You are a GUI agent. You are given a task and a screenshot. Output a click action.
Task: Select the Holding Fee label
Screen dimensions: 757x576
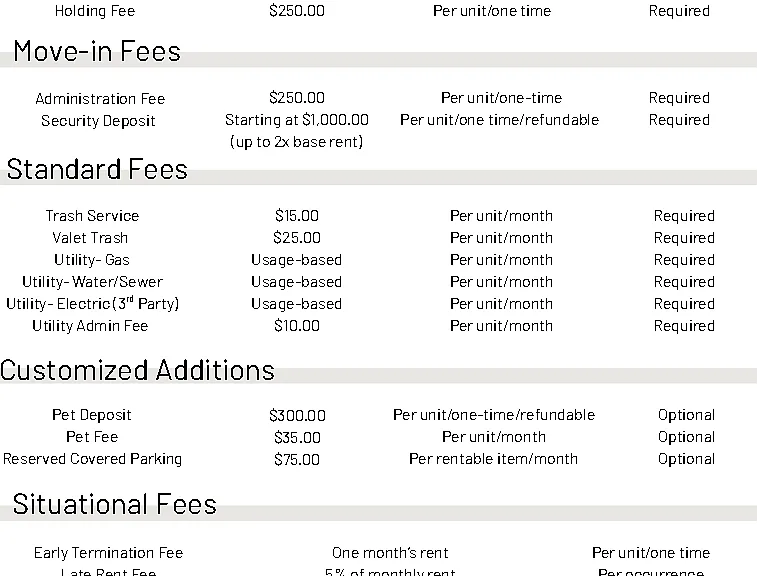pos(95,11)
